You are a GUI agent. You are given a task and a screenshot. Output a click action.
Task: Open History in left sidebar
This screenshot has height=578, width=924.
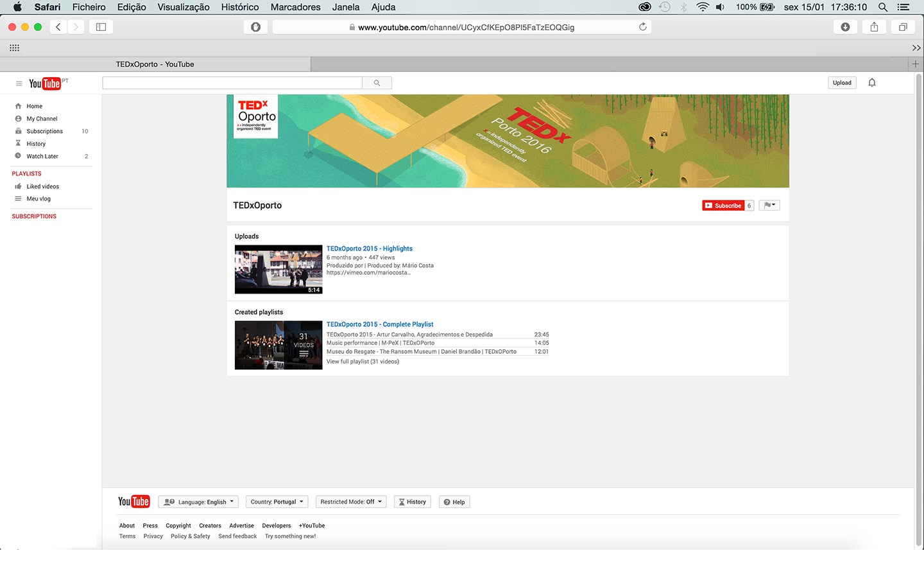36,144
